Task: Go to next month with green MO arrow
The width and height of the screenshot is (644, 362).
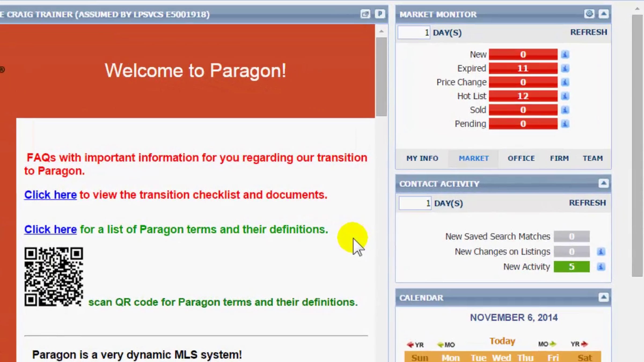Action: [x=547, y=344]
